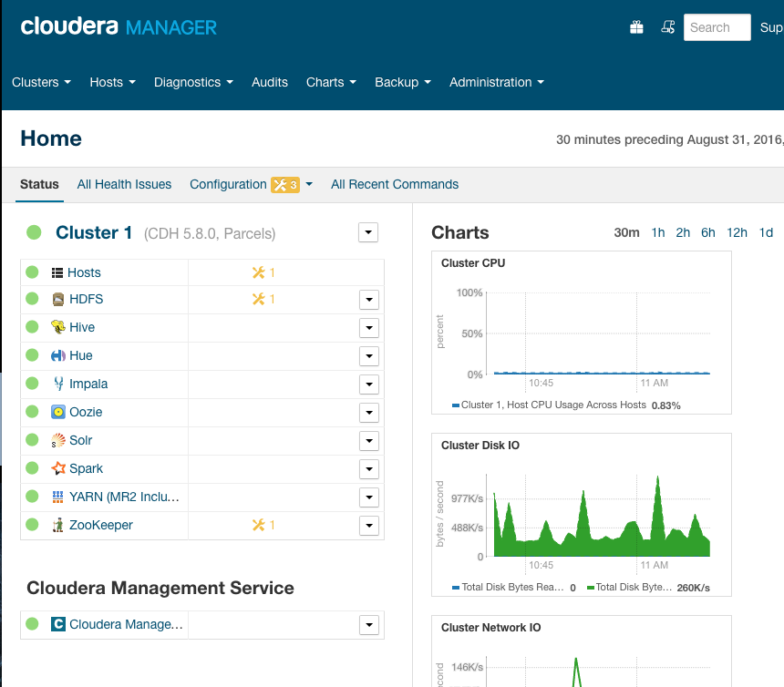The image size is (784, 687).
Task: Open ZooKeeper configuration issue wrench
Action: point(263,525)
